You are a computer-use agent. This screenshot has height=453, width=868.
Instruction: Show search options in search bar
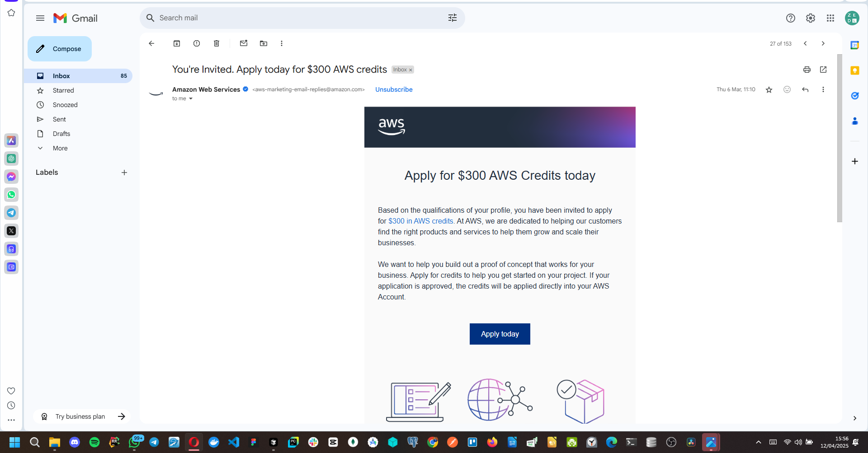click(453, 18)
